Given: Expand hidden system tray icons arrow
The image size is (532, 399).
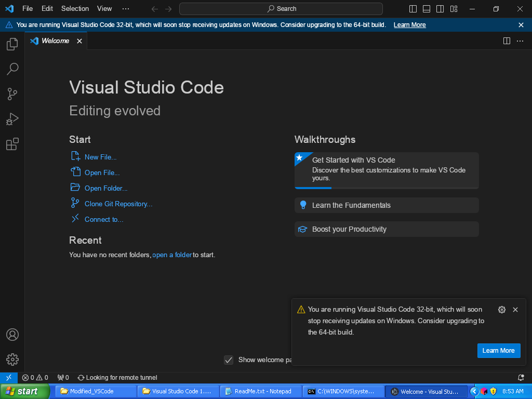Looking at the screenshot, I should tap(474, 391).
